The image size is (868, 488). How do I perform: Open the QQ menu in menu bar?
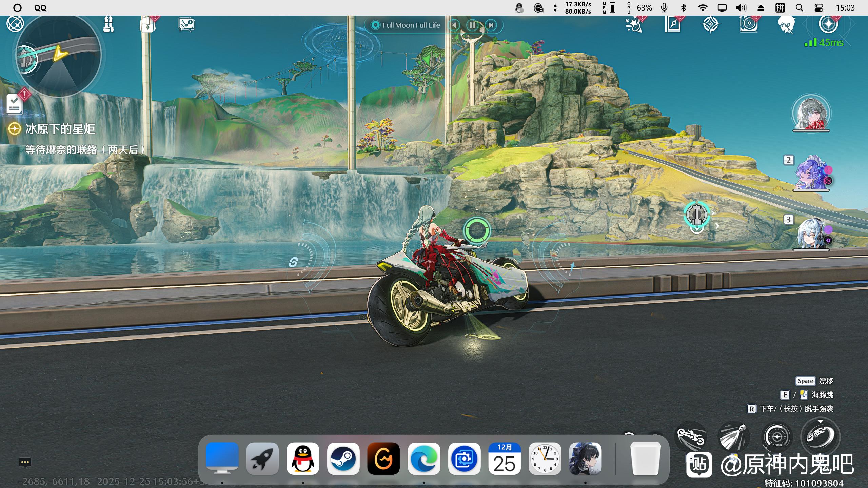pos(40,8)
